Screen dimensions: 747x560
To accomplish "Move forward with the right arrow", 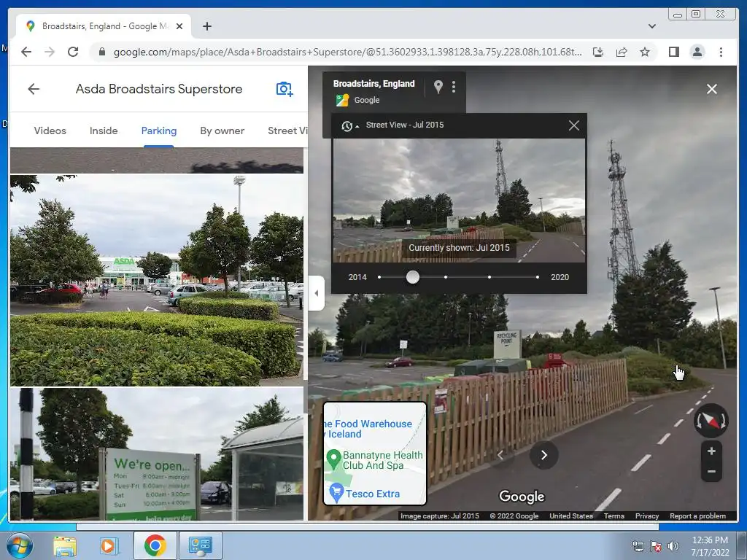I will tap(544, 455).
